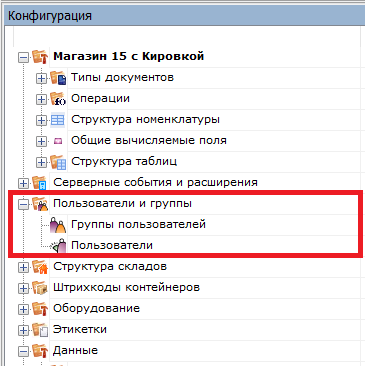Select the Этикетки tree item
This screenshot has width=365, height=366.
coord(80,329)
